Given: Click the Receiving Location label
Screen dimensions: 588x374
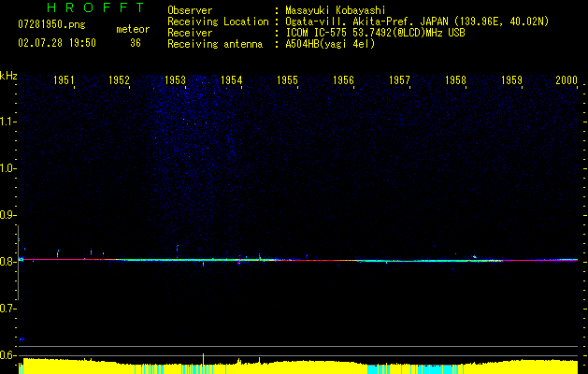Looking at the screenshot, I should pyautogui.click(x=218, y=22).
